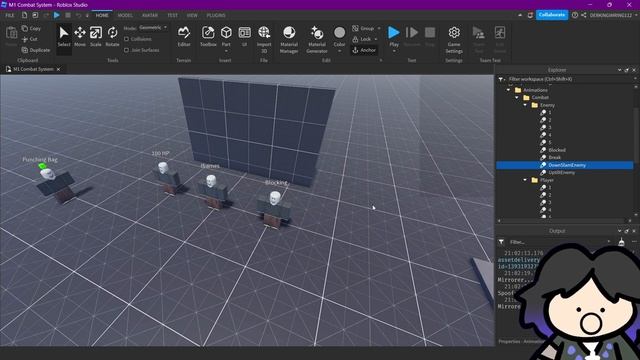Click the Collaborate button
The height and width of the screenshot is (360, 640).
tap(552, 15)
